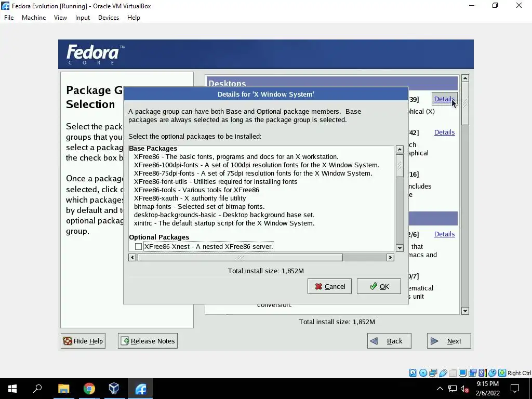Select the Fedora VM taskbar icon
The image size is (532, 399).
point(140,389)
